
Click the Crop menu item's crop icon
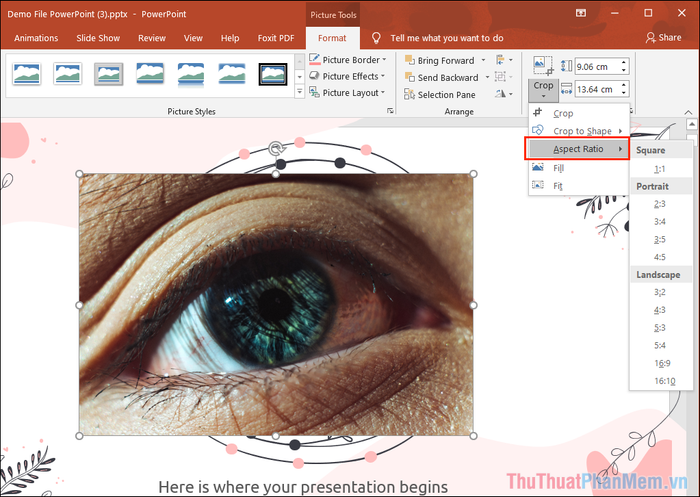coord(538,113)
